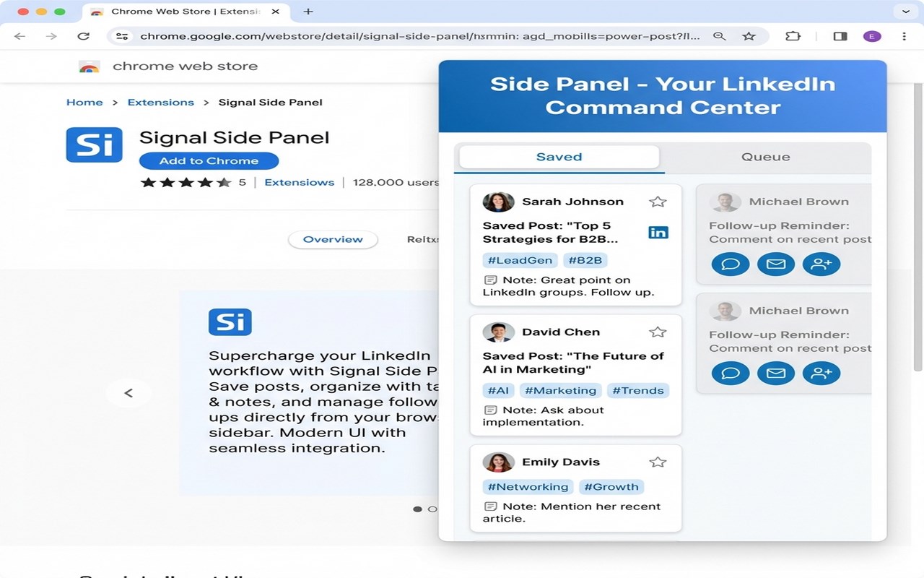Viewport: 924px width, 578px height.
Task: Filter by the #Growth tag
Action: point(611,487)
